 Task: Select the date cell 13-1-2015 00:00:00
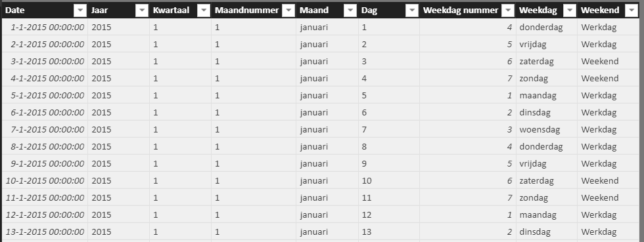[x=45, y=232]
